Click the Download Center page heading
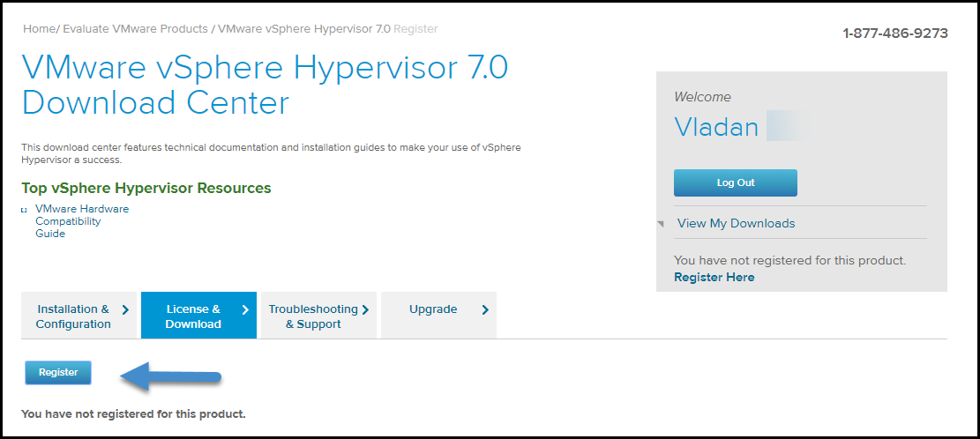The width and height of the screenshot is (980, 439). click(265, 86)
